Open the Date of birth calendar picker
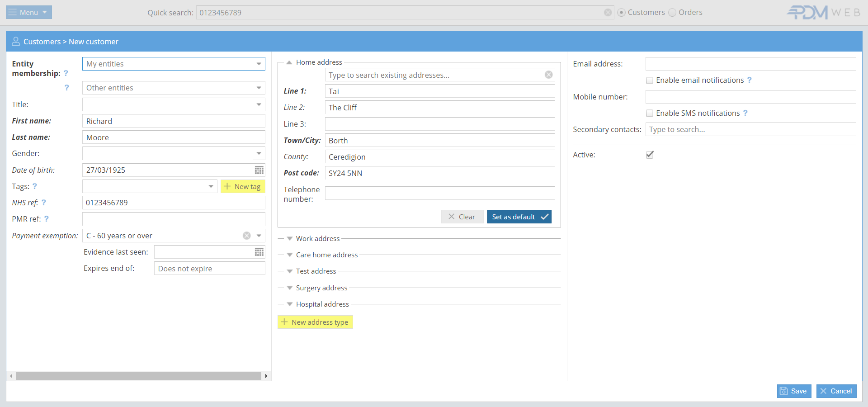The image size is (868, 407). [259, 170]
